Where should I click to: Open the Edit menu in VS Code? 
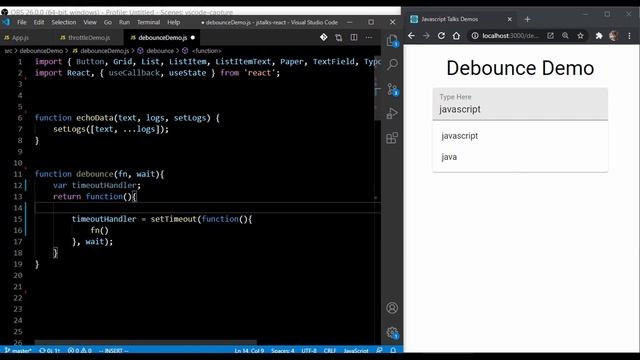pyautogui.click(x=39, y=22)
